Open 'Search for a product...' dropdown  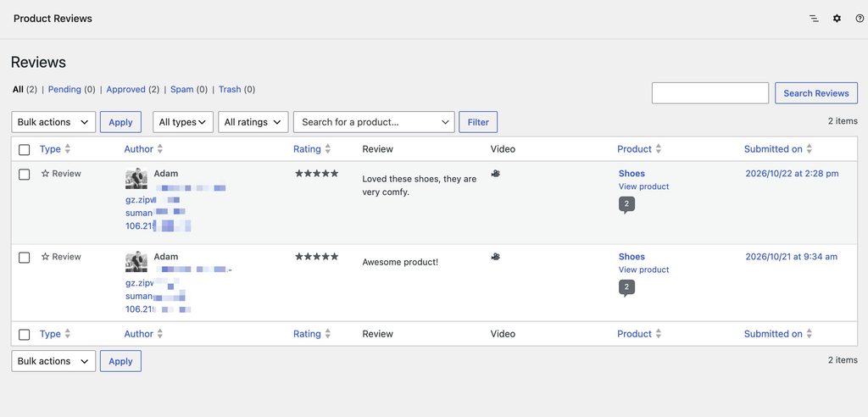tap(374, 122)
